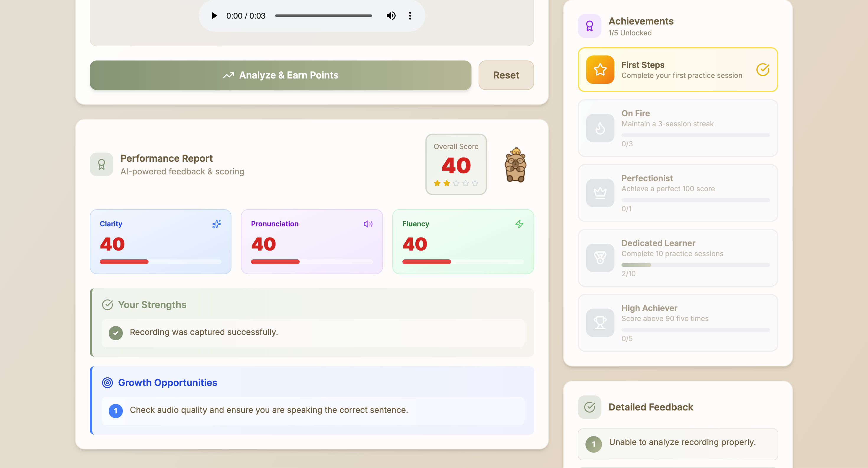Click the Clarity sparkles icon

217,224
